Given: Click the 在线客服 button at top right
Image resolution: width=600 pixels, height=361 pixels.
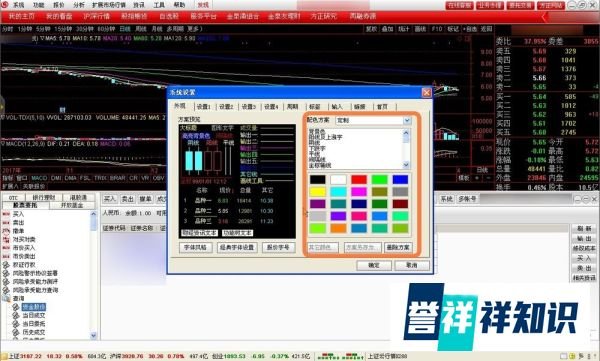Looking at the screenshot, I should click(459, 5).
